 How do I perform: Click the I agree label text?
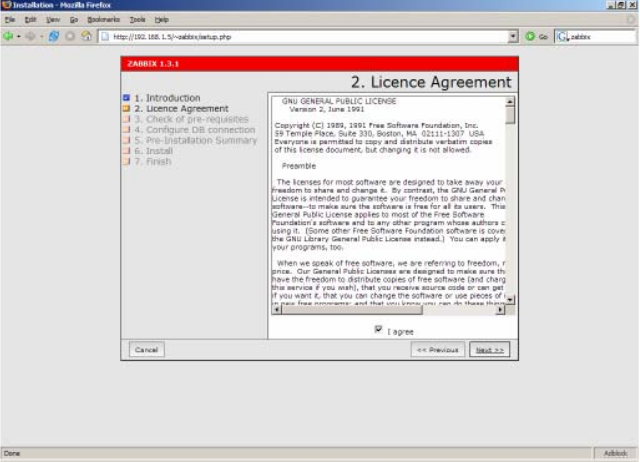(x=400, y=332)
